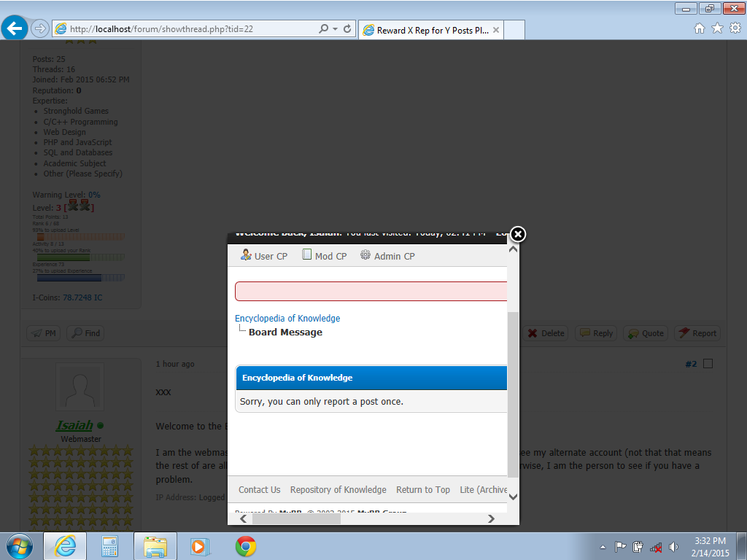
Task: Click the Delete post button
Action: 546,333
